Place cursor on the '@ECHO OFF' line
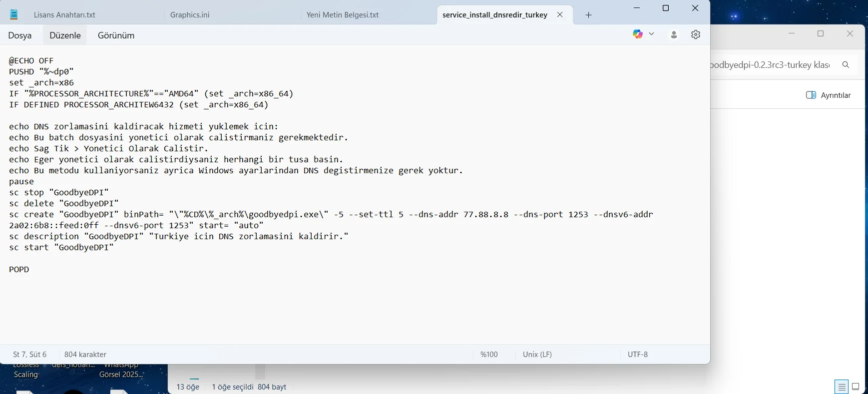The image size is (868, 394). click(x=31, y=61)
